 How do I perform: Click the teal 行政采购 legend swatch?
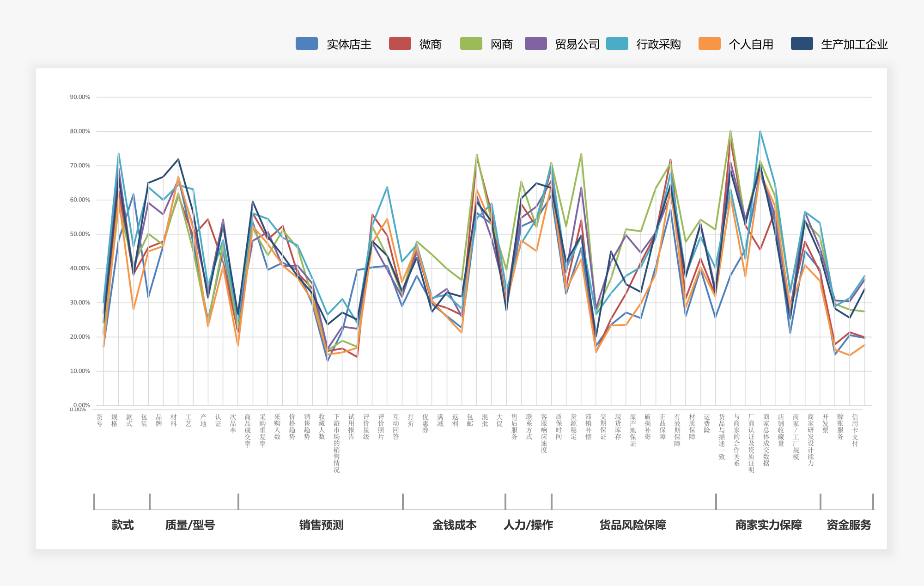617,43
